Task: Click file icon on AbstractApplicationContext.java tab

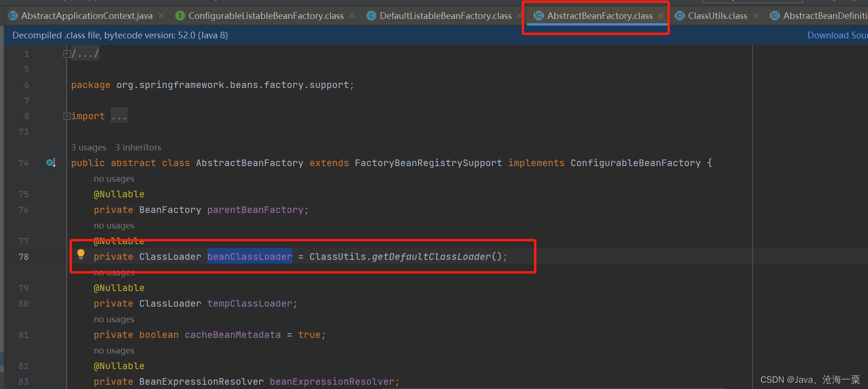Action: [x=13, y=16]
